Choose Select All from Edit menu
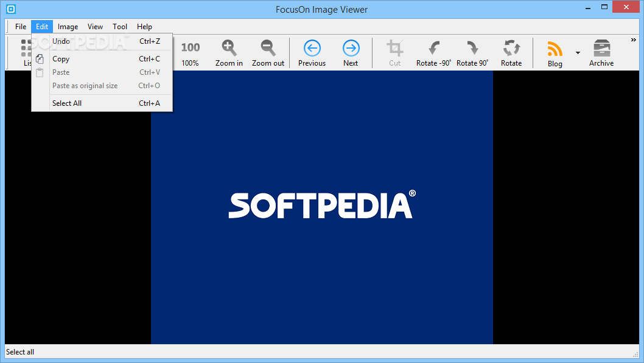The width and height of the screenshot is (644, 363). (102, 103)
